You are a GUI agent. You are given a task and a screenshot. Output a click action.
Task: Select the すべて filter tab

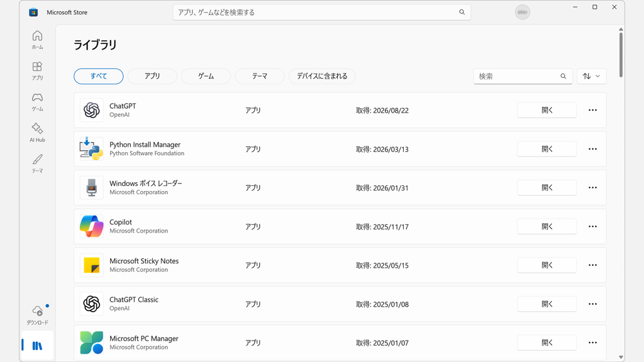[x=99, y=76]
